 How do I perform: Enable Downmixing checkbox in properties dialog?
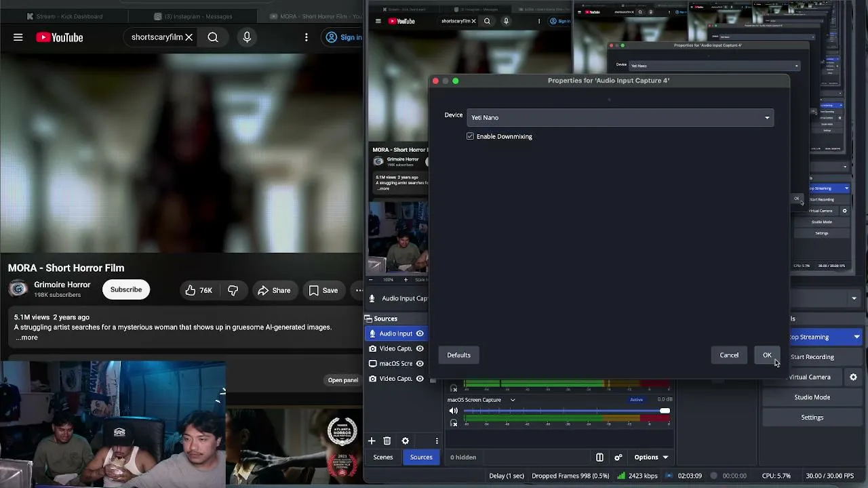point(471,136)
